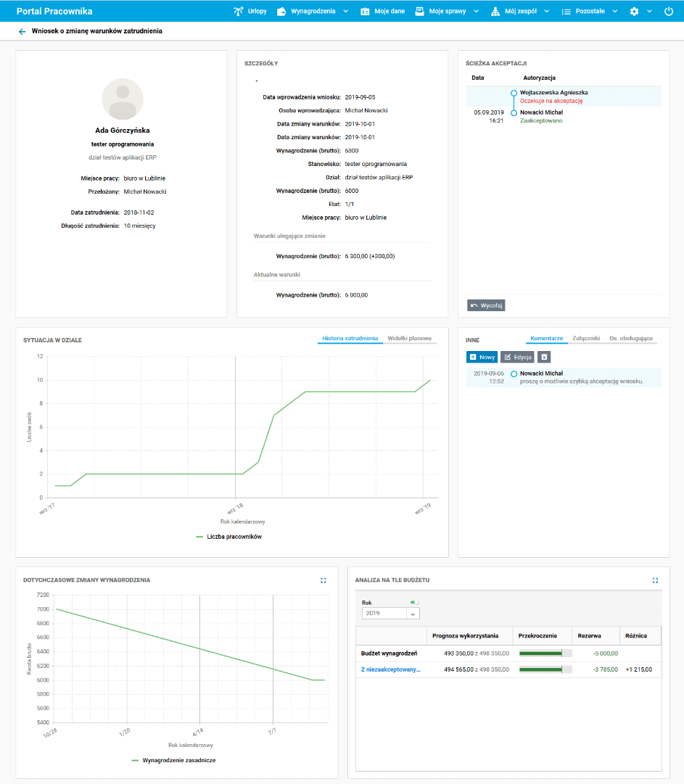
Task: Switch to Załączniki tab
Action: pyautogui.click(x=586, y=339)
